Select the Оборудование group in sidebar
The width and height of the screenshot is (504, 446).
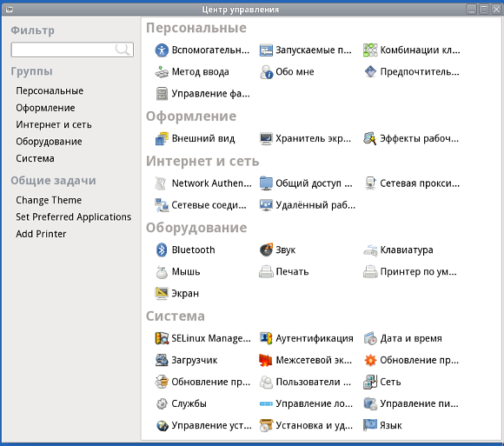tap(49, 142)
